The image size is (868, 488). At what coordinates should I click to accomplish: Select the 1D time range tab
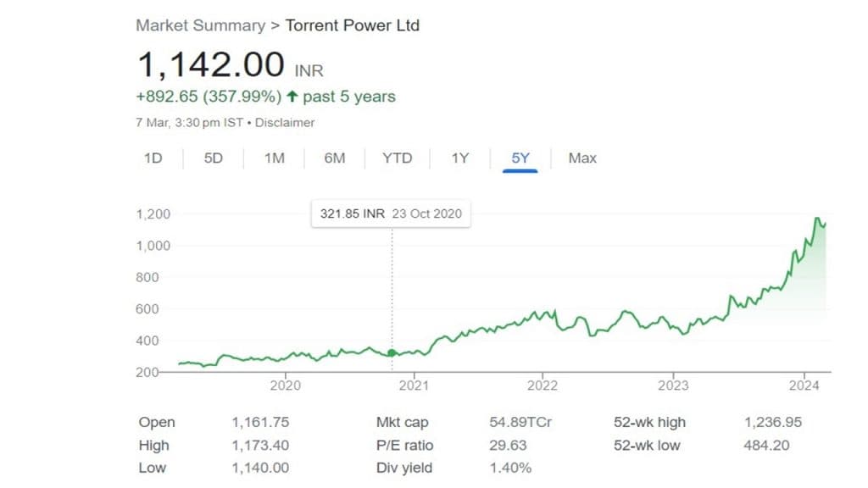click(153, 158)
